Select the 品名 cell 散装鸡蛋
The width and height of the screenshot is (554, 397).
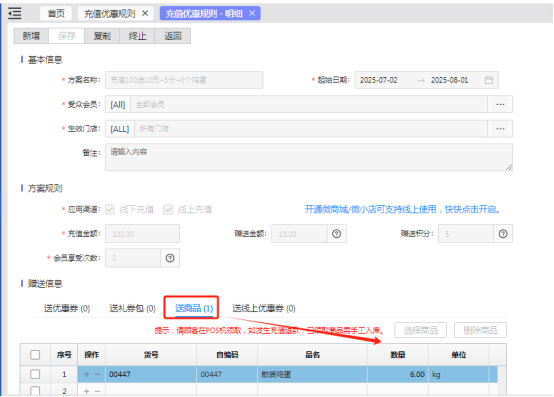(x=313, y=374)
